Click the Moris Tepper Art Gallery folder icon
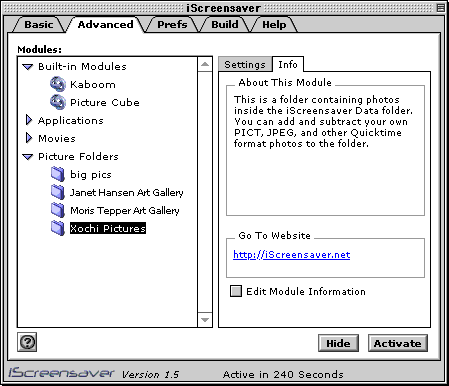449x386 pixels. click(x=58, y=210)
